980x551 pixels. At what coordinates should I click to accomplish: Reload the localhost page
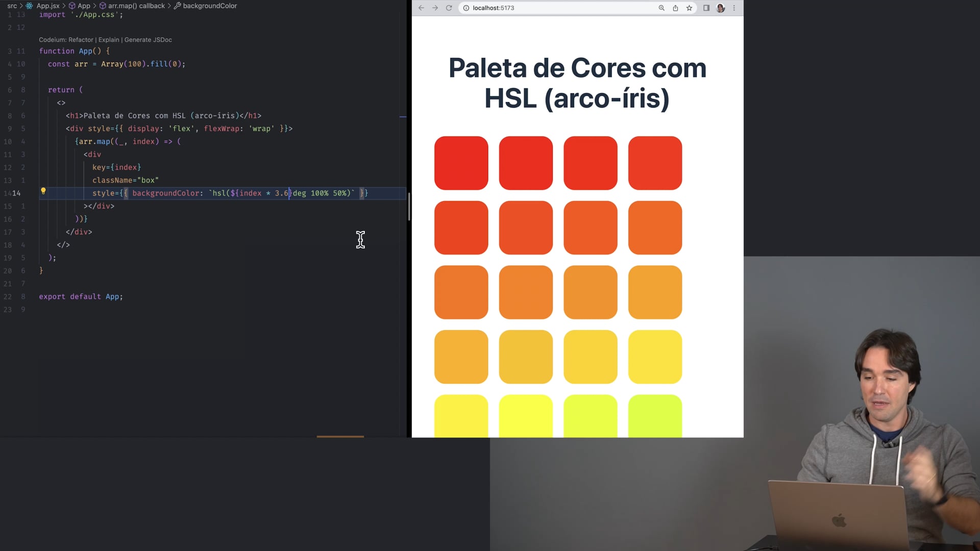click(x=449, y=8)
